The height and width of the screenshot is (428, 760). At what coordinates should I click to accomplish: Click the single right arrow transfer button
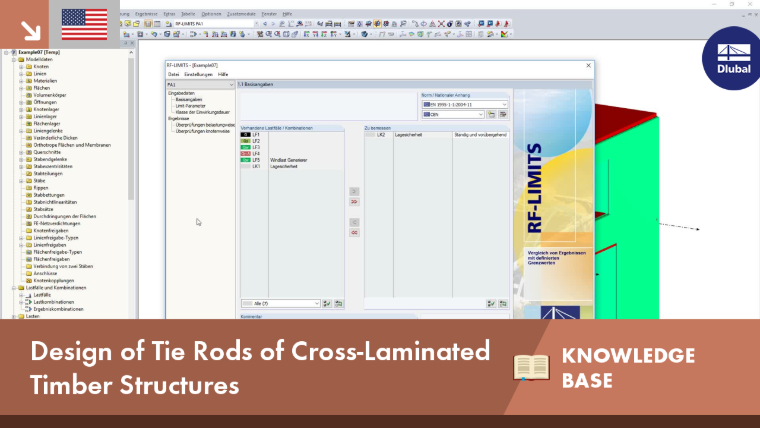pos(354,191)
